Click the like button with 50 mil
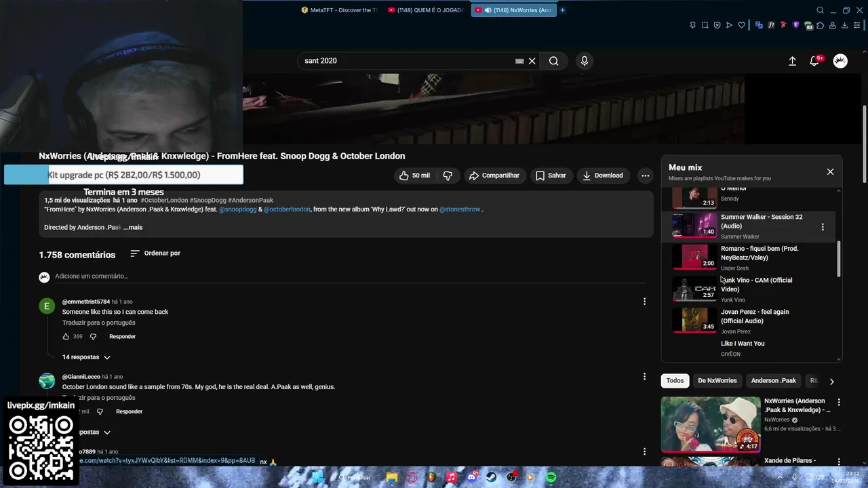 click(x=414, y=176)
